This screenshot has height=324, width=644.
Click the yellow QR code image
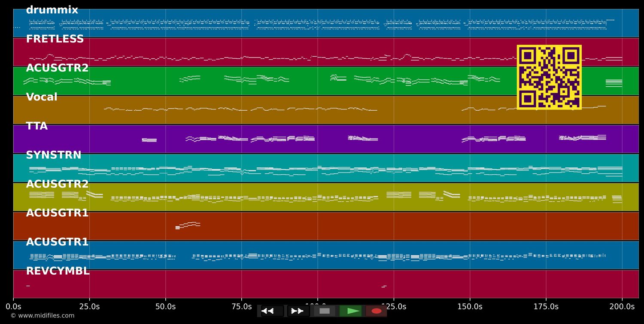point(549,77)
